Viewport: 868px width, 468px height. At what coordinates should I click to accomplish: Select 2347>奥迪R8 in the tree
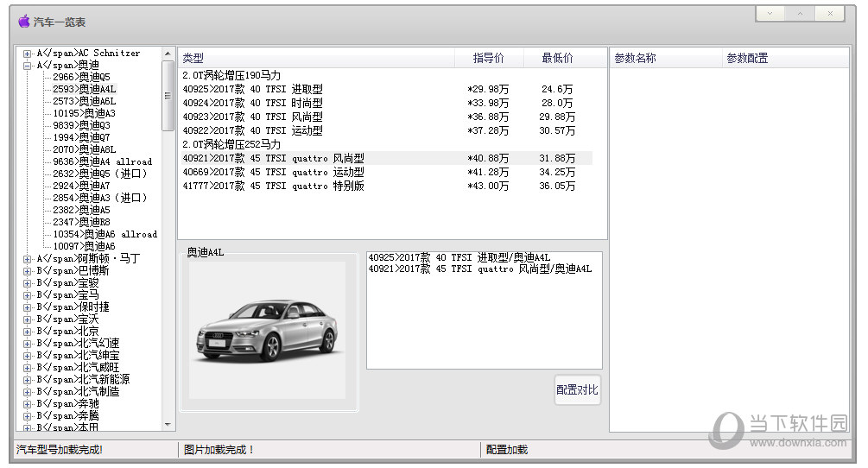[x=81, y=223]
